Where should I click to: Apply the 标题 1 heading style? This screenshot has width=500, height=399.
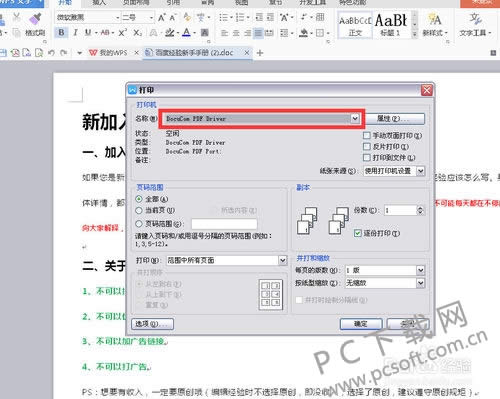[391, 24]
